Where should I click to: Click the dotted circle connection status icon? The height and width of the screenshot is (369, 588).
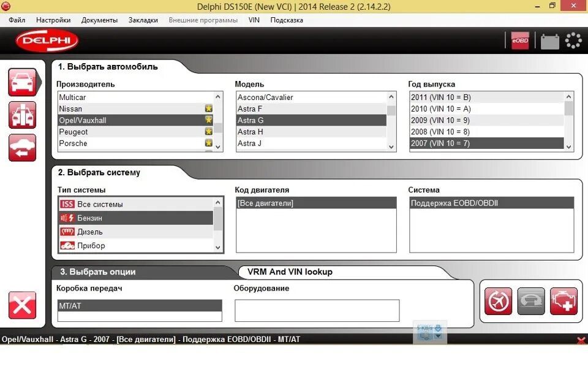point(573,40)
